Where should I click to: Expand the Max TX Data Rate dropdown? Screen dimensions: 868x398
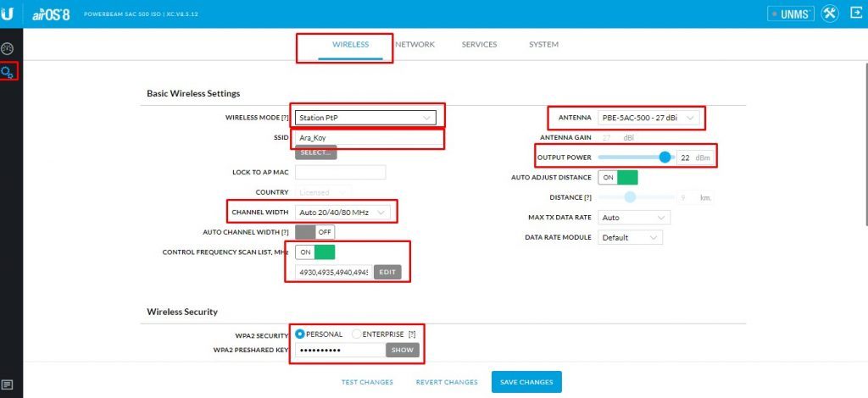pos(633,218)
